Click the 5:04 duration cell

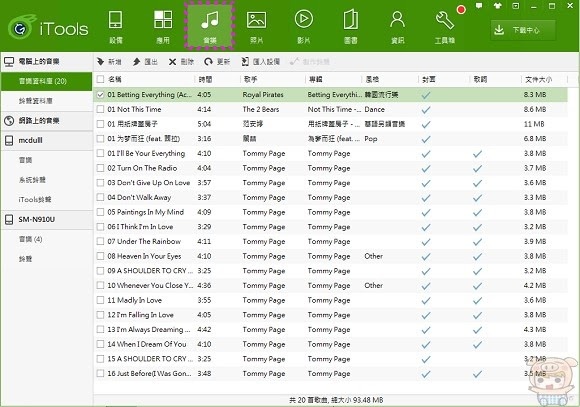(x=204, y=124)
